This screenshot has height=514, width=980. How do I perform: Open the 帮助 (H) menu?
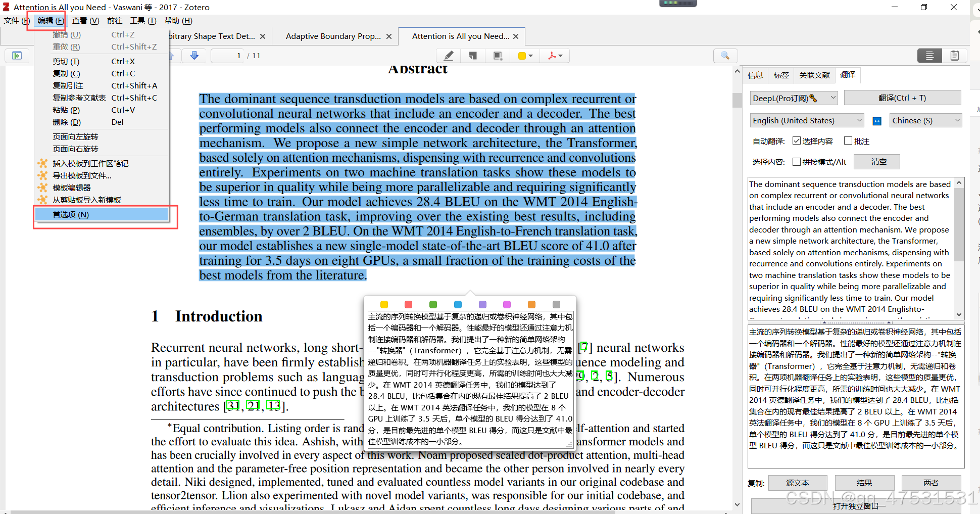tap(178, 21)
